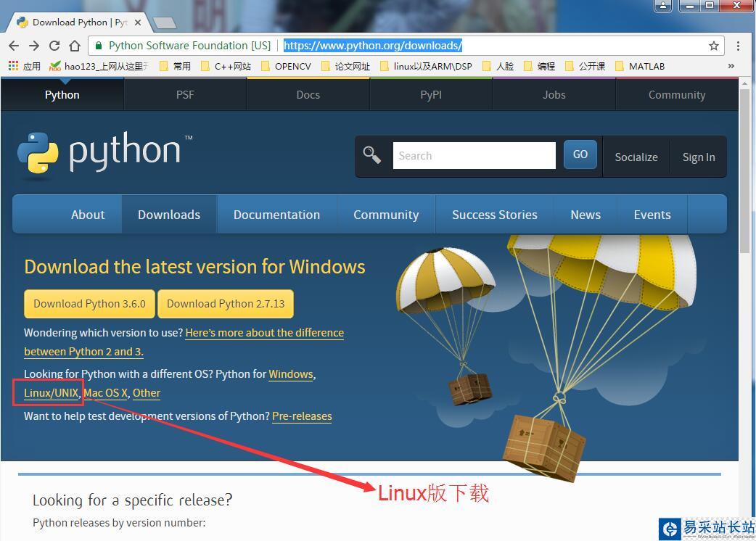This screenshot has width=756, height=541.
Task: Select the Python top-level tab
Action: pyautogui.click(x=62, y=95)
